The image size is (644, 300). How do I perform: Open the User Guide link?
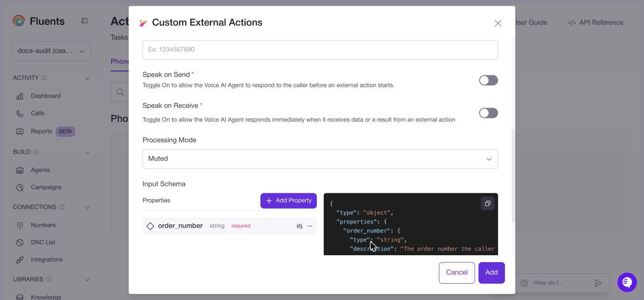tap(531, 22)
